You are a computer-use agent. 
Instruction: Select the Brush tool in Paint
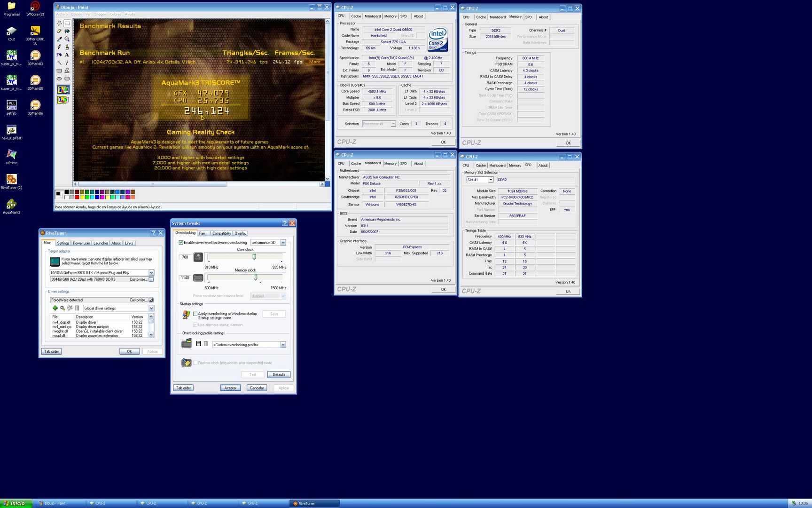[67, 47]
